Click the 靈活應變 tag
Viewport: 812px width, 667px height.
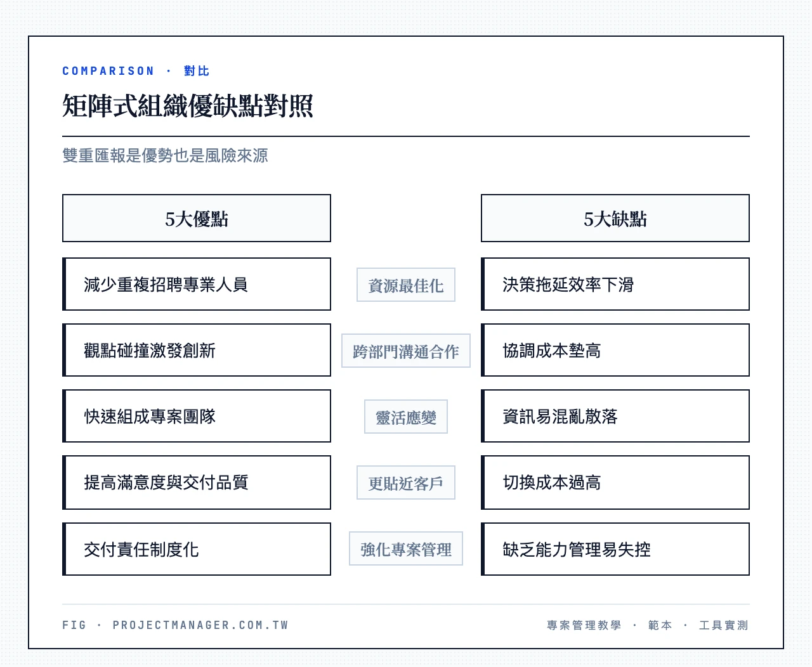[x=406, y=417]
